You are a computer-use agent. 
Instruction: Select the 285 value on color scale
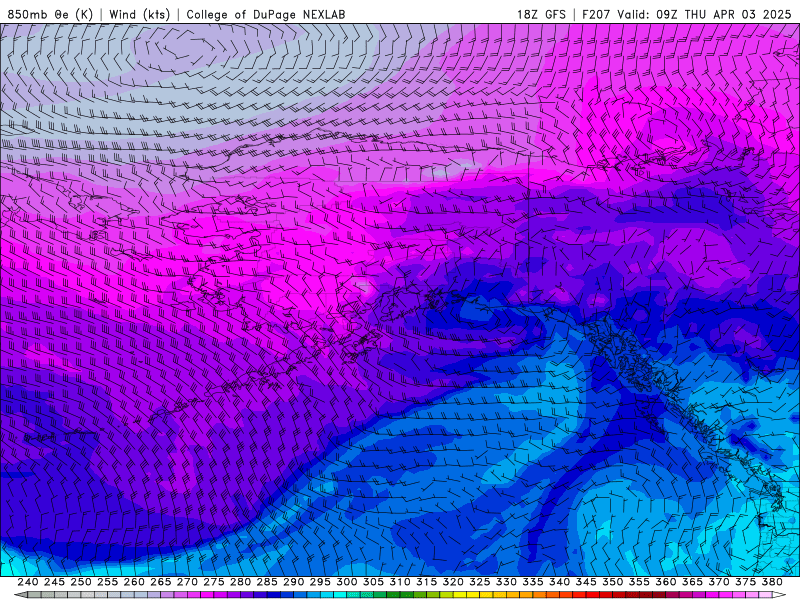click(267, 582)
